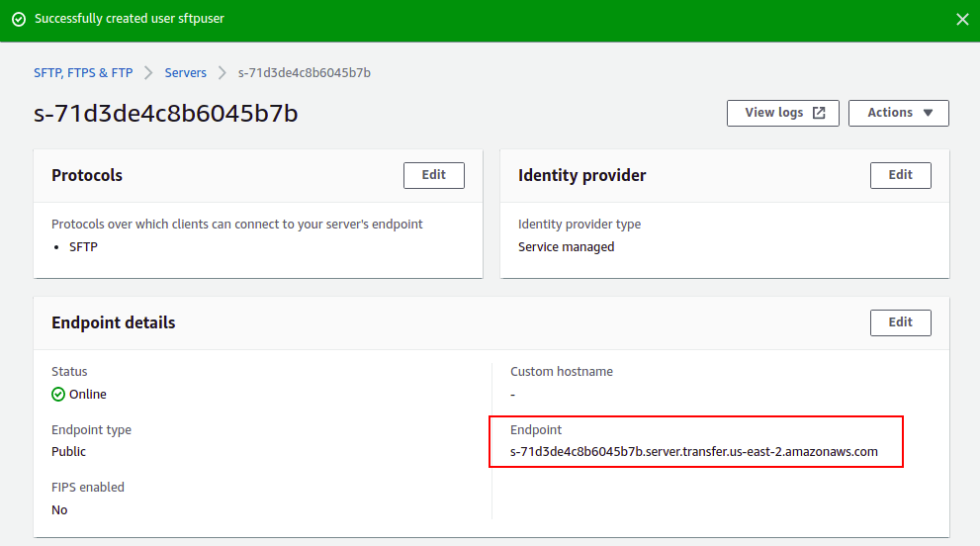Click the SFTP protocol list item
The height and width of the screenshot is (546, 980).
pos(83,247)
